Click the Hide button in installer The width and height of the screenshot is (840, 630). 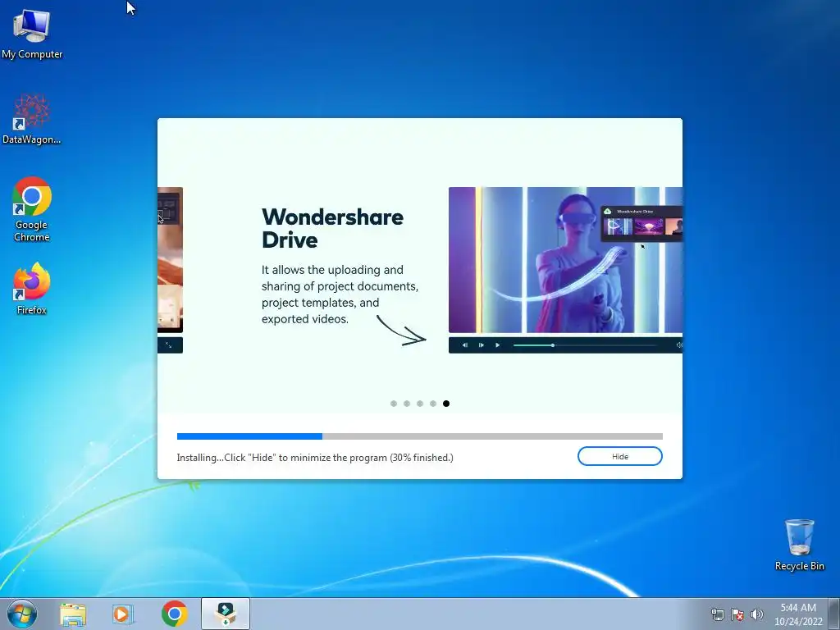620,456
